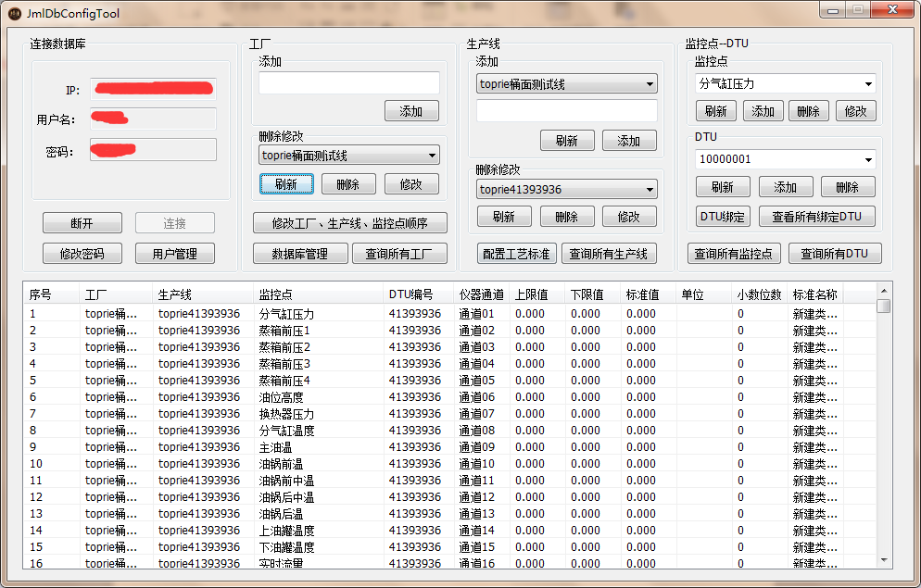Click 查询所有DTU query button
Image resolution: width=921 pixels, height=588 pixels.
[835, 253]
